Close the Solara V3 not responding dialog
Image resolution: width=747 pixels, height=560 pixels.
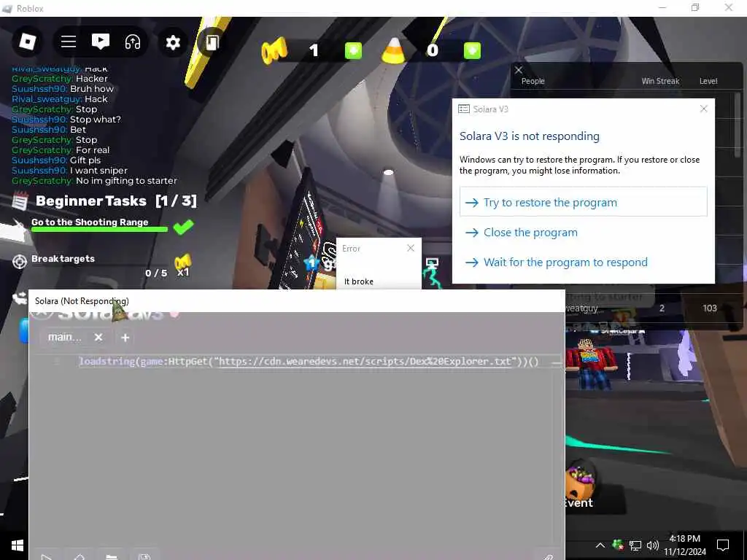click(704, 109)
